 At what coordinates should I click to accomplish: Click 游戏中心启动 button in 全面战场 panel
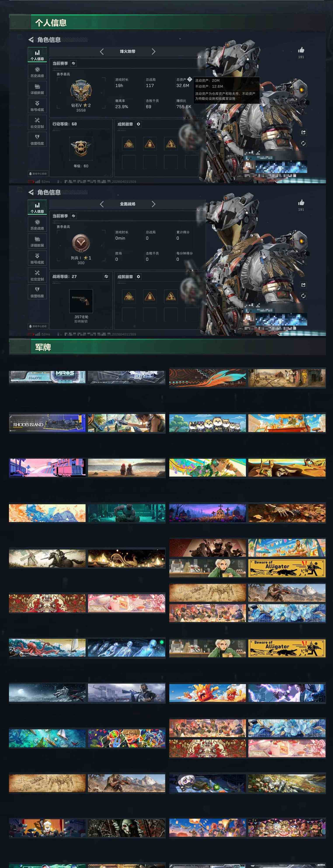tap(38, 326)
